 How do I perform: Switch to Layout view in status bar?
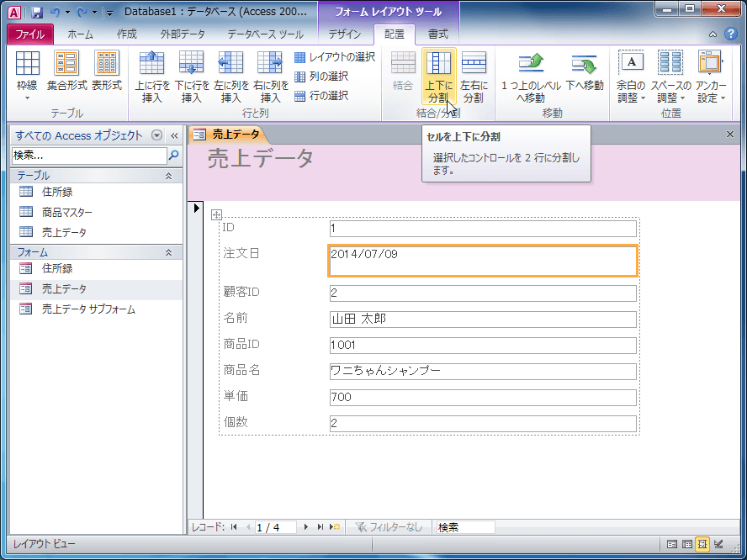(702, 544)
